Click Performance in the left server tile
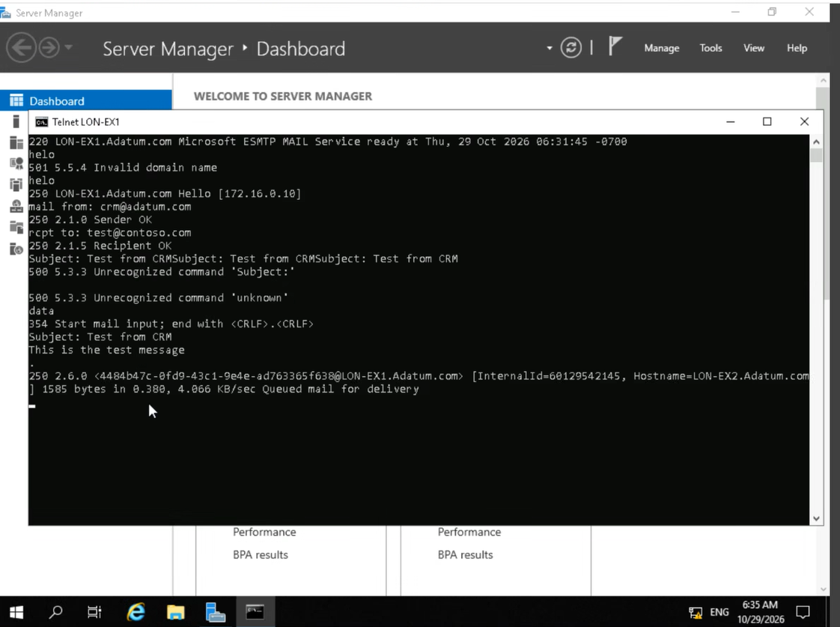 tap(264, 532)
